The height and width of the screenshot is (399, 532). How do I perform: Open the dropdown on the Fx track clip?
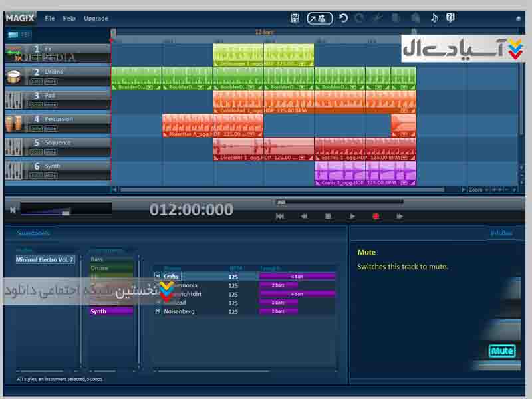point(303,64)
